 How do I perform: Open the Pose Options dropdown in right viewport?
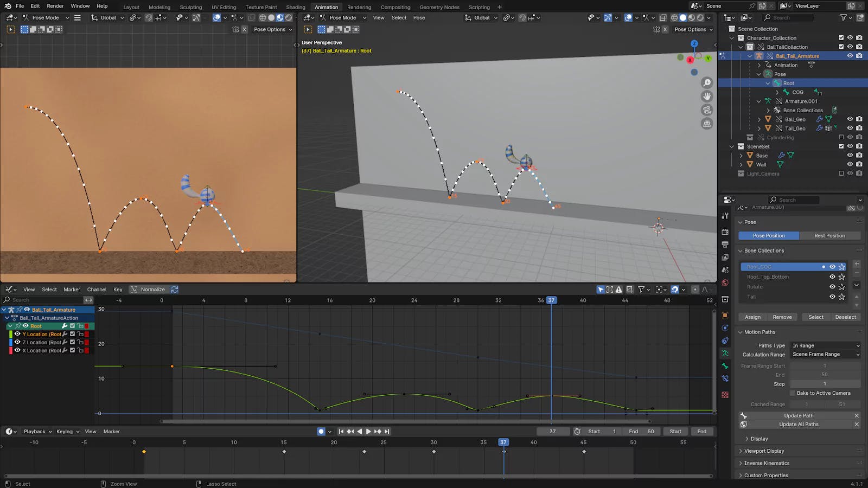[693, 29]
